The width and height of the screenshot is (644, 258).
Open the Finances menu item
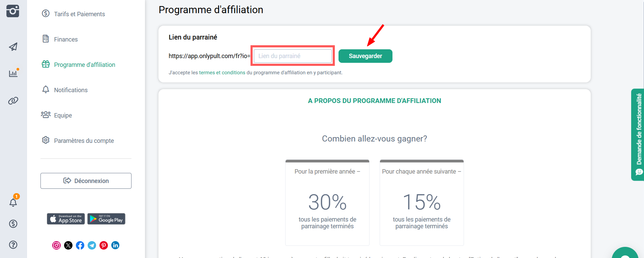tap(66, 39)
